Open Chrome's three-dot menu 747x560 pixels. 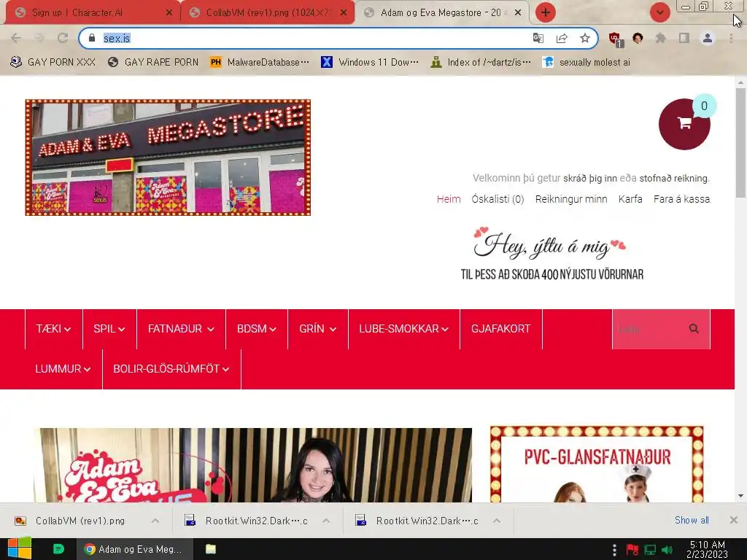(x=731, y=38)
